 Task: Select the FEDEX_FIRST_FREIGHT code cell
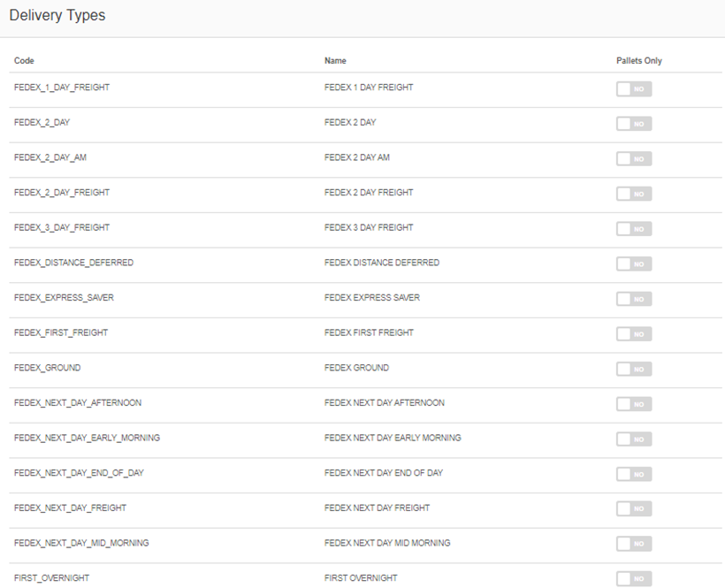tap(61, 332)
